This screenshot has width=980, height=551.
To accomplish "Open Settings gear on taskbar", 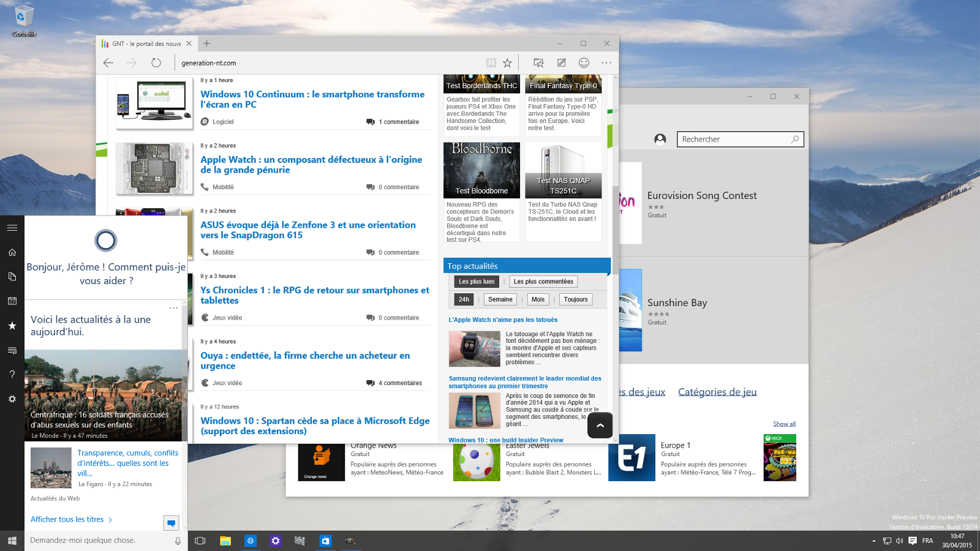I will (275, 541).
